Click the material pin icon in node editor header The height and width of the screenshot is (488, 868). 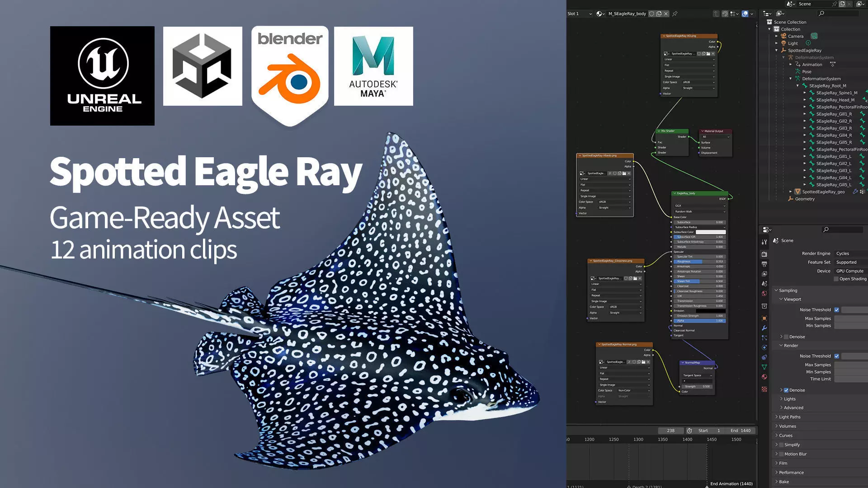675,14
